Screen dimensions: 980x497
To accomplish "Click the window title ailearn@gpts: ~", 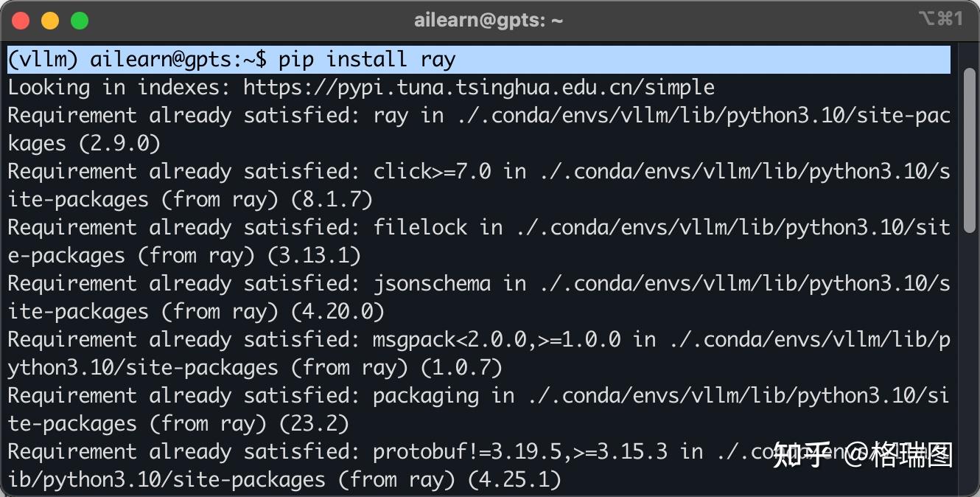I will pyautogui.click(x=489, y=21).
